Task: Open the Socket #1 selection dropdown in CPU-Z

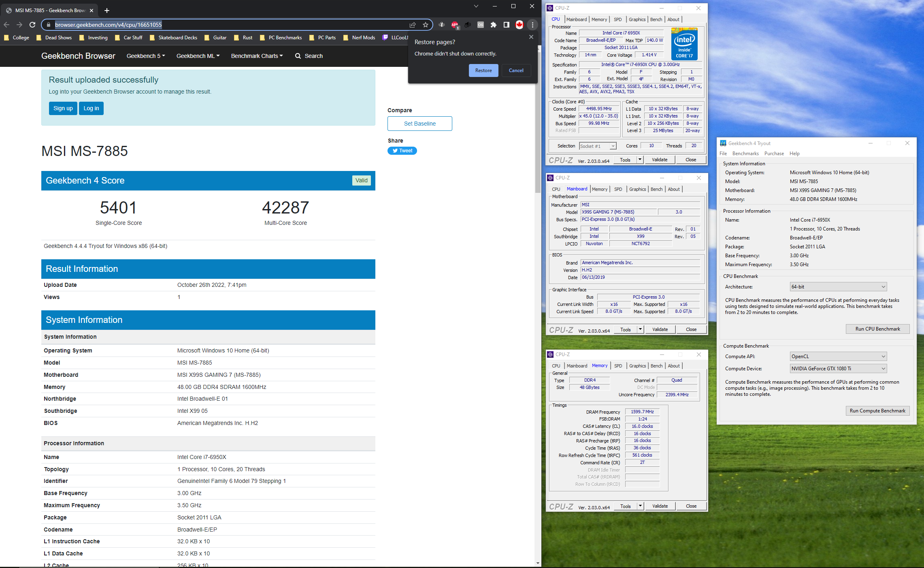Action: pos(598,146)
